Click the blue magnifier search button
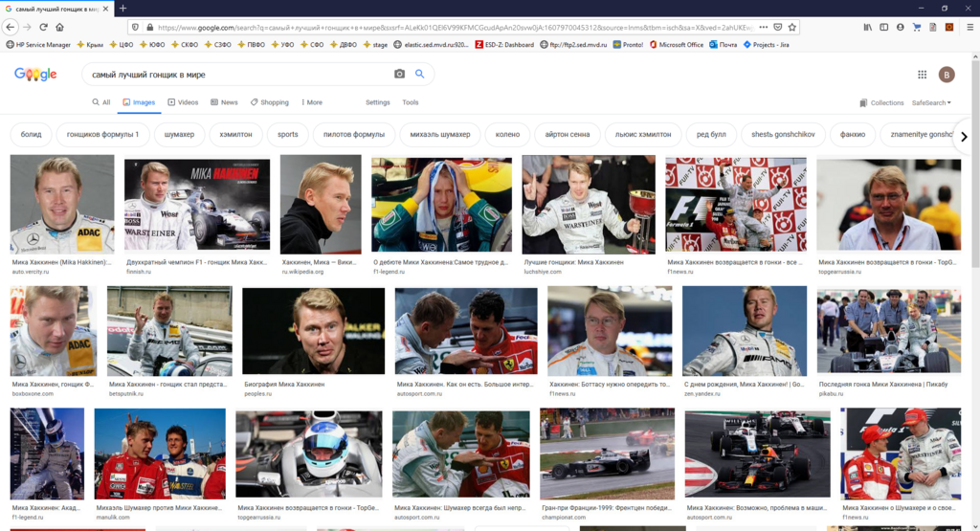Viewport: 980px width, 531px height. (x=419, y=74)
